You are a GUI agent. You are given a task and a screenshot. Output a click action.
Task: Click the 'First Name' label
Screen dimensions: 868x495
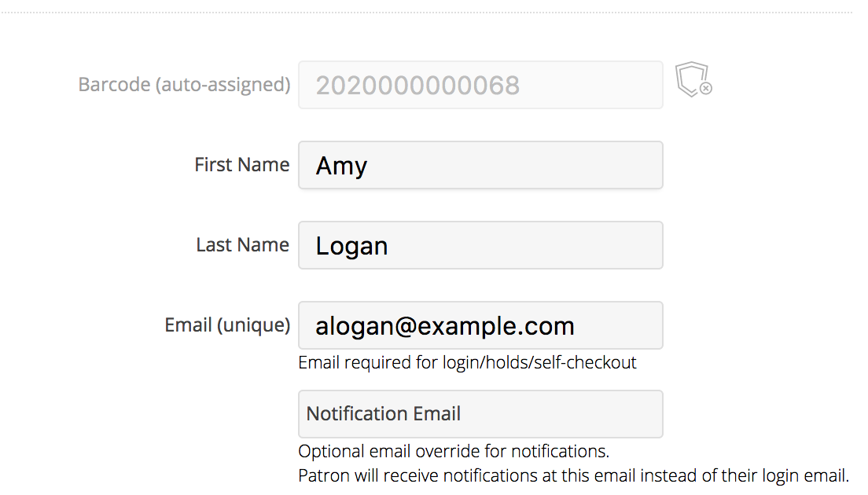(242, 165)
